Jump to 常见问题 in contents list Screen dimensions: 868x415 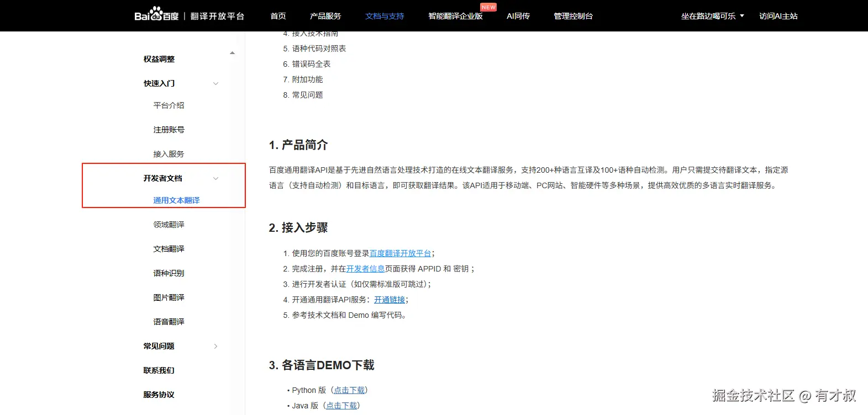pos(307,95)
